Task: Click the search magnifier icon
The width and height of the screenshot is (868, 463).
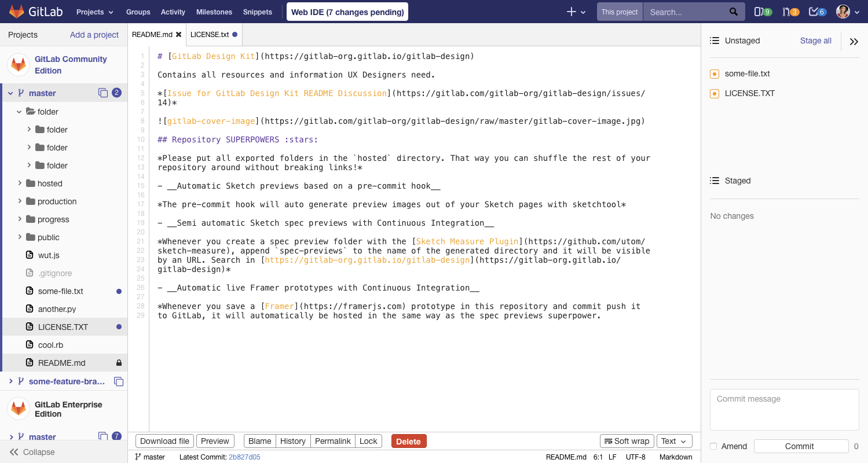Action: point(733,11)
